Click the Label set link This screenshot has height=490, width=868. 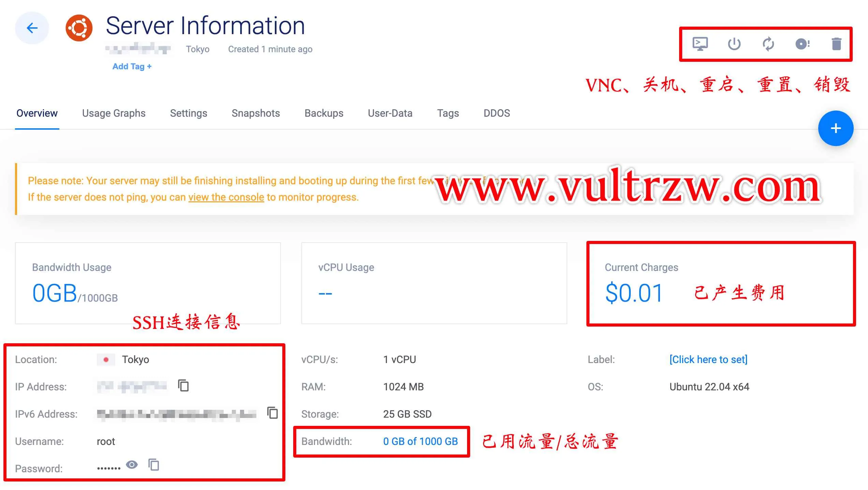(x=709, y=359)
